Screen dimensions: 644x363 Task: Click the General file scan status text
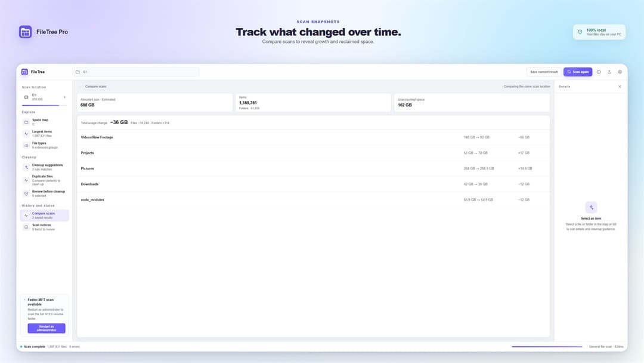[x=606, y=346]
